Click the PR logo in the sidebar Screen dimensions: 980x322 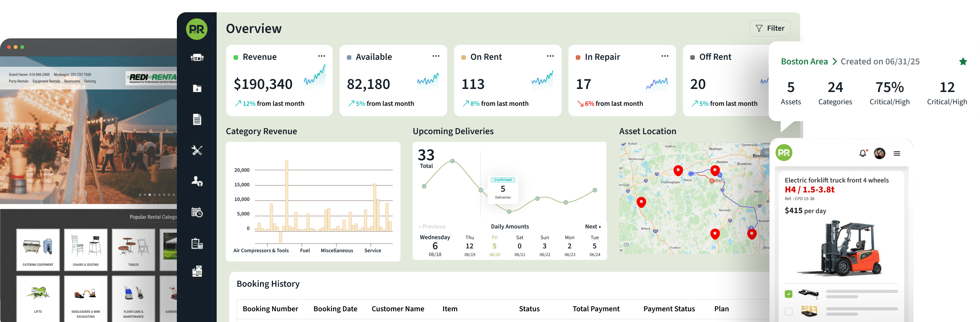197,29
